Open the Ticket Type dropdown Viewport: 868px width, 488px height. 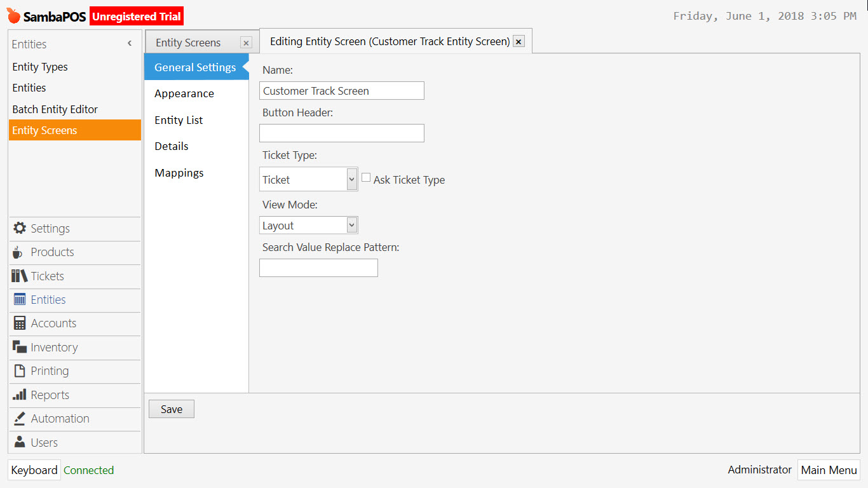tap(351, 179)
